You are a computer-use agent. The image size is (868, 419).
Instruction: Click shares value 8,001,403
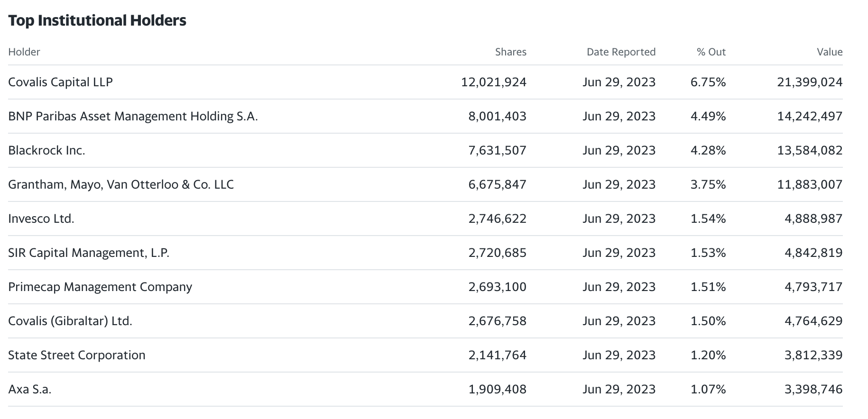pyautogui.click(x=498, y=116)
